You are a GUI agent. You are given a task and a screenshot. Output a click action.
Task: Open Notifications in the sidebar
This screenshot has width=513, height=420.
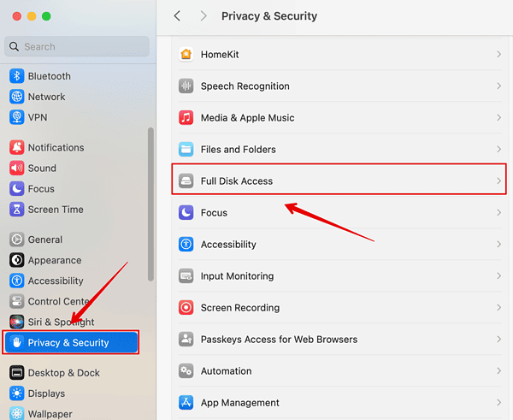point(56,148)
